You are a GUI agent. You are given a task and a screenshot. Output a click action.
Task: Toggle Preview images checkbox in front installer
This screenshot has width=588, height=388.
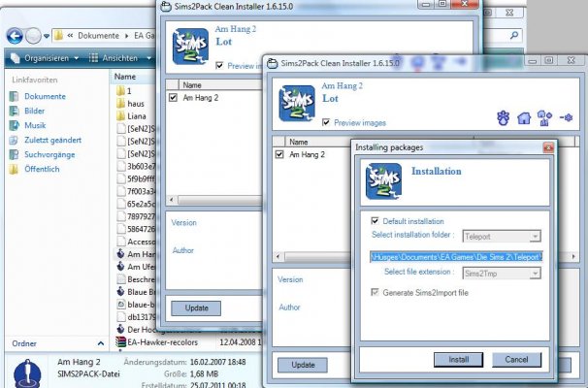[x=326, y=122]
